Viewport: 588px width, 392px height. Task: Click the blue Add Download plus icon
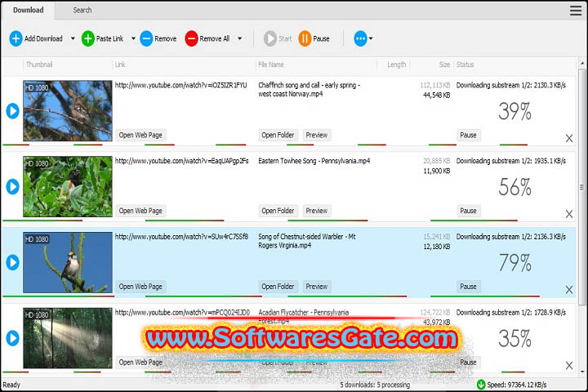tap(16, 38)
